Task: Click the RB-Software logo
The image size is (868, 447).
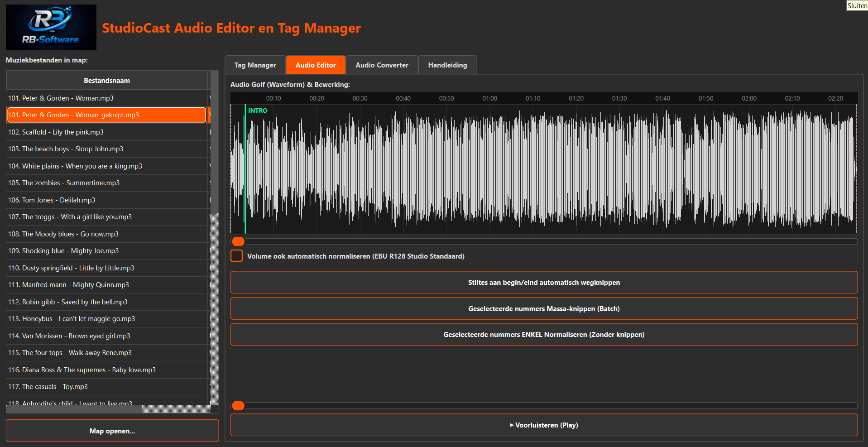Action: click(51, 27)
